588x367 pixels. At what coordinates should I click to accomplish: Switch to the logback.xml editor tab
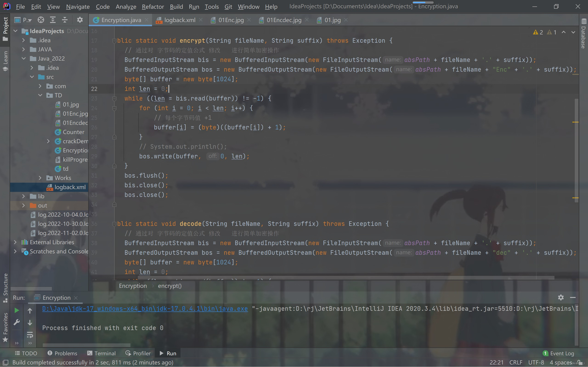pos(179,20)
